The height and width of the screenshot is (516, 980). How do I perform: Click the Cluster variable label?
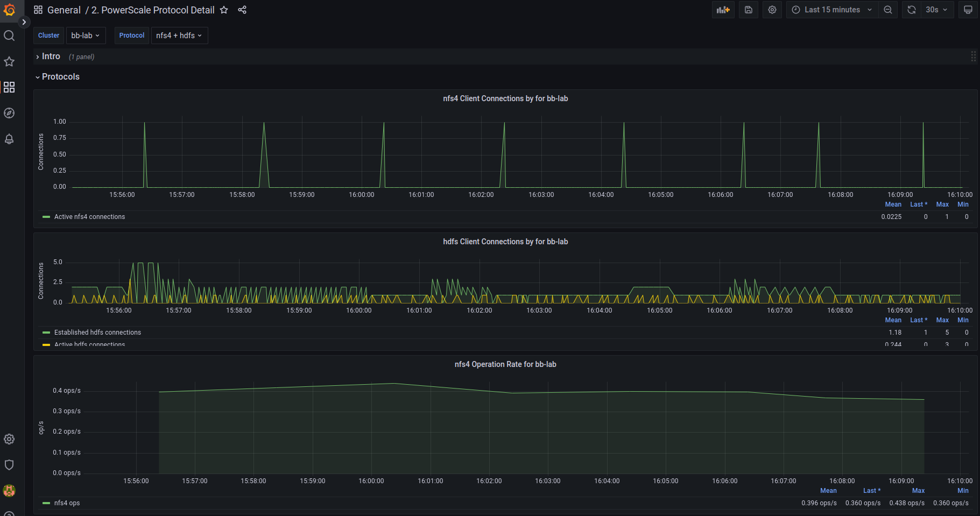[x=49, y=36]
